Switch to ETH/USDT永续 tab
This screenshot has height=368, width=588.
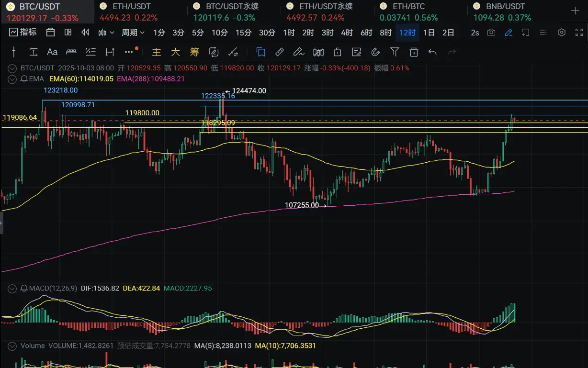tap(327, 12)
